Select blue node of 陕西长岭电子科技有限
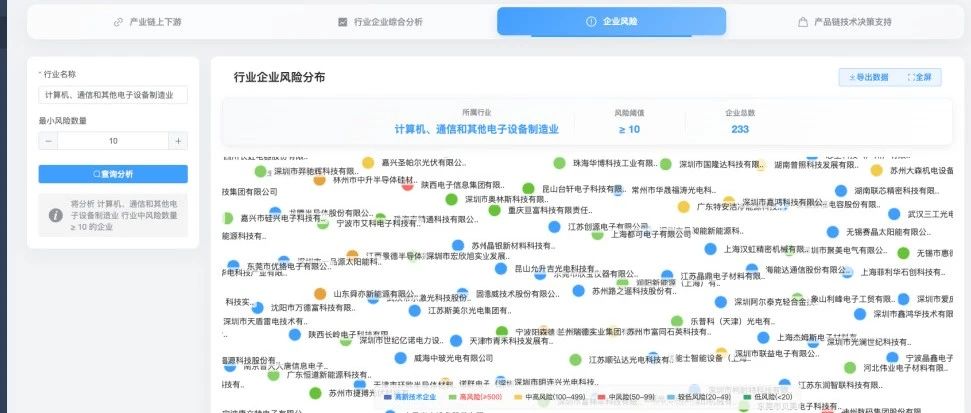The width and height of the screenshot is (971, 413). [x=295, y=335]
